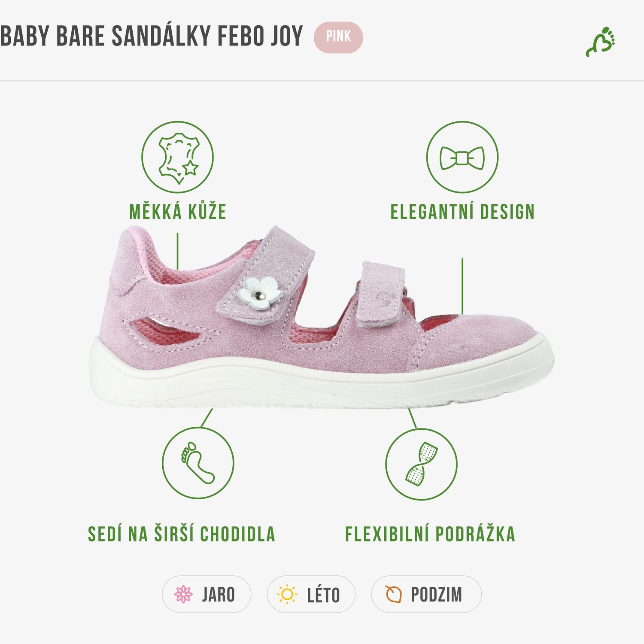Click the orange leaf autumn icon
This screenshot has height=644, width=644.
tap(393, 594)
